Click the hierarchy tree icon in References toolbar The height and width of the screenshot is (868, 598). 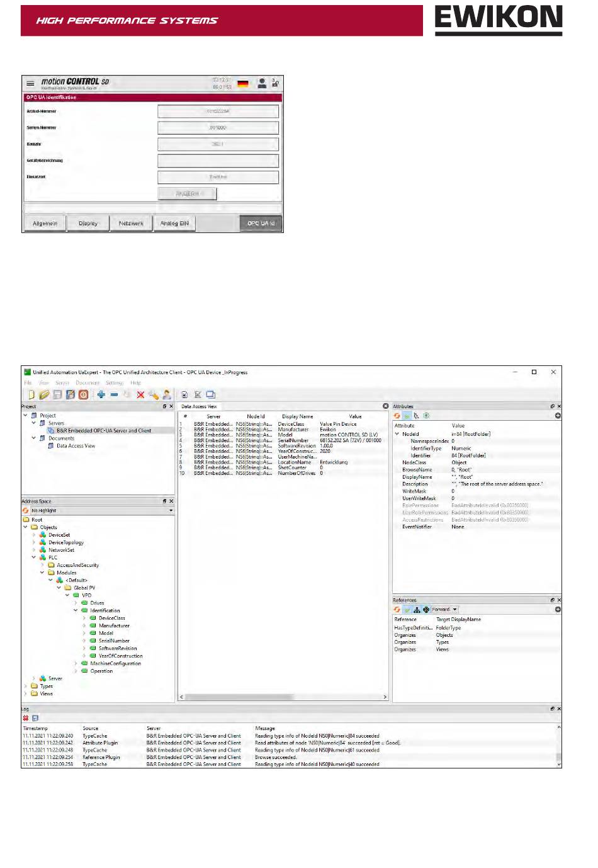click(x=417, y=610)
